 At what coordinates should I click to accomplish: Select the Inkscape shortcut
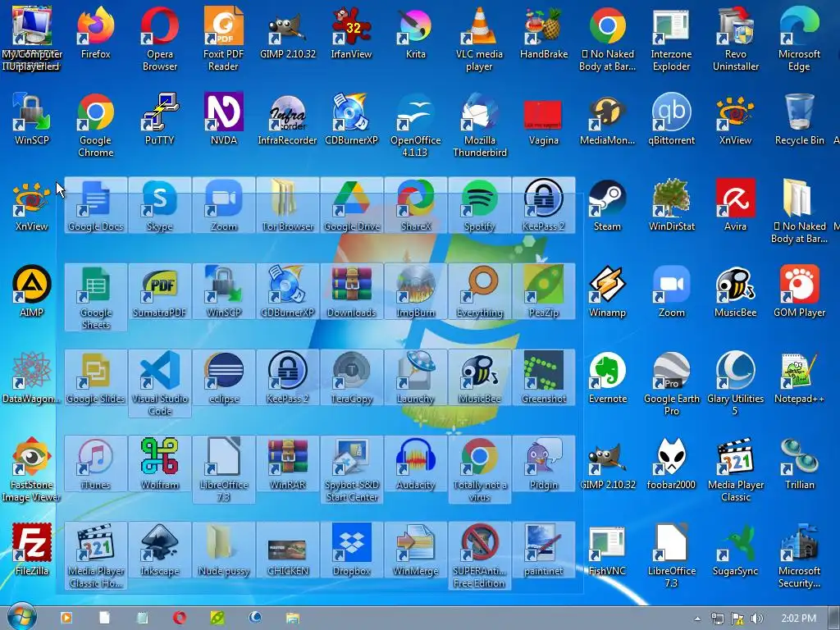tap(160, 550)
